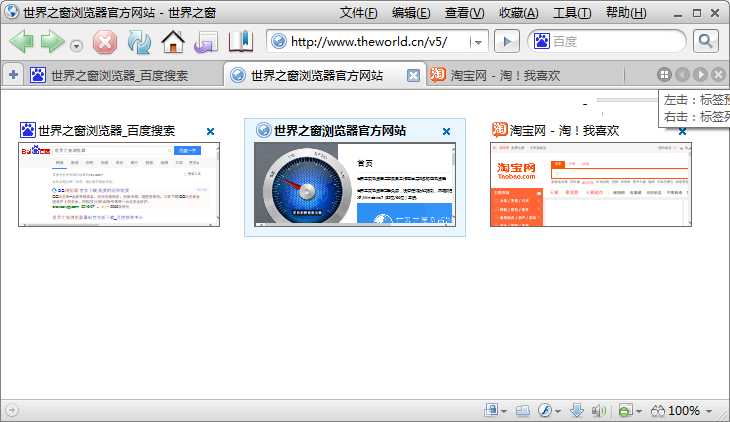This screenshot has height=422, width=730.
Task: Click the round close button in tab bar
Action: pyautogui.click(x=718, y=75)
